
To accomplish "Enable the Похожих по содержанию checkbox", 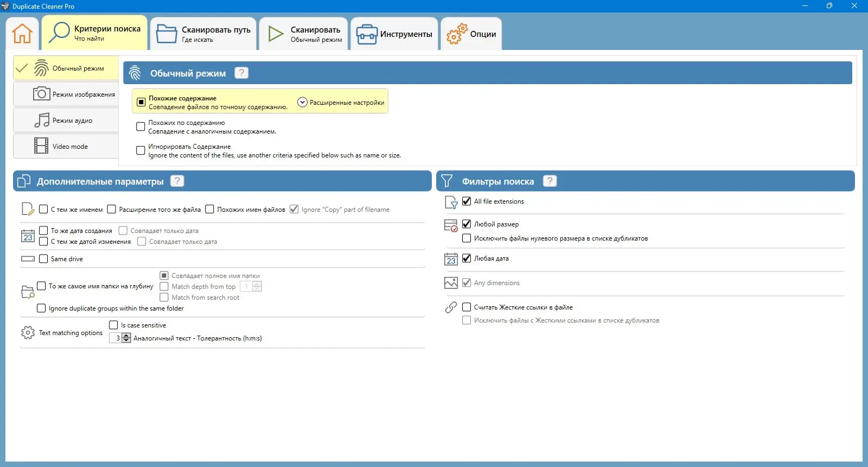I will 141,127.
